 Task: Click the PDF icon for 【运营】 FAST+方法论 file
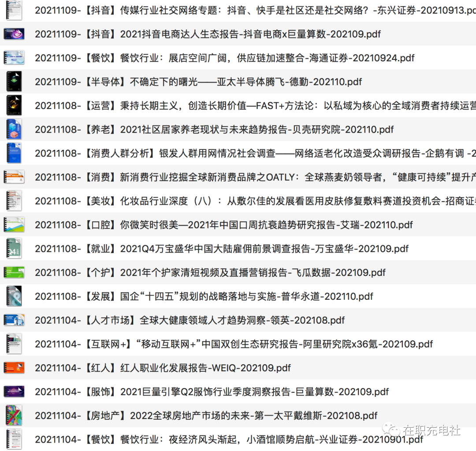[x=14, y=105]
